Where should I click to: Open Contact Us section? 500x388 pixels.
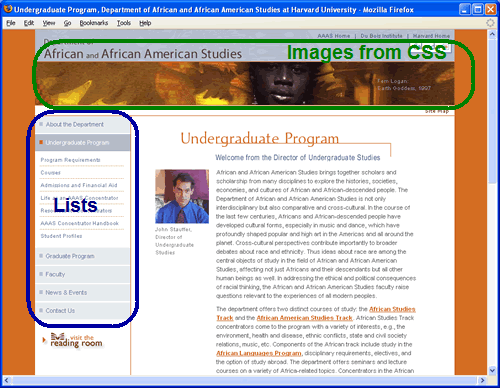click(x=83, y=311)
